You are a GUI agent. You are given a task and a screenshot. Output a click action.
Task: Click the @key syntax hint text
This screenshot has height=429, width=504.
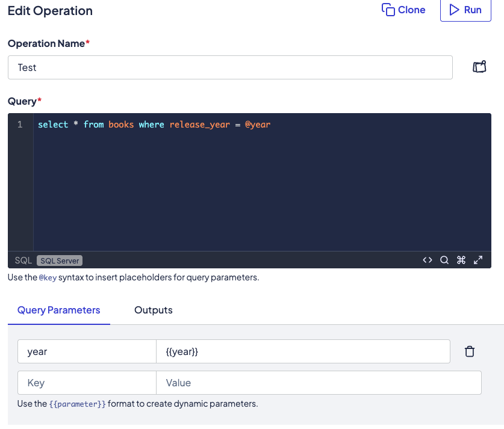pos(48,277)
